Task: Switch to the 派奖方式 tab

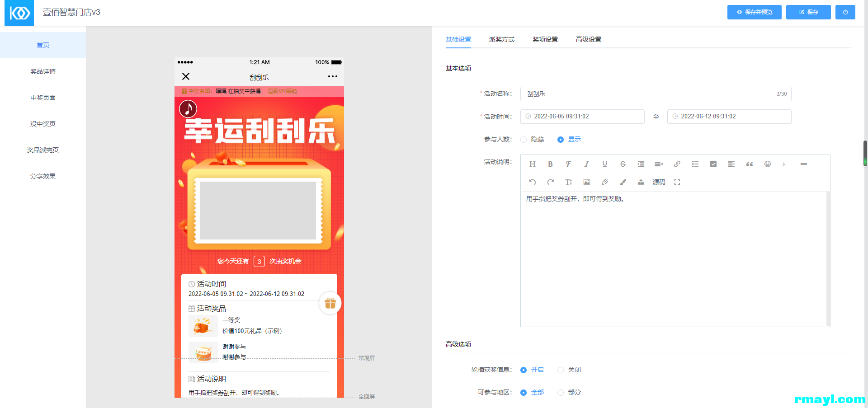Action: coord(502,39)
